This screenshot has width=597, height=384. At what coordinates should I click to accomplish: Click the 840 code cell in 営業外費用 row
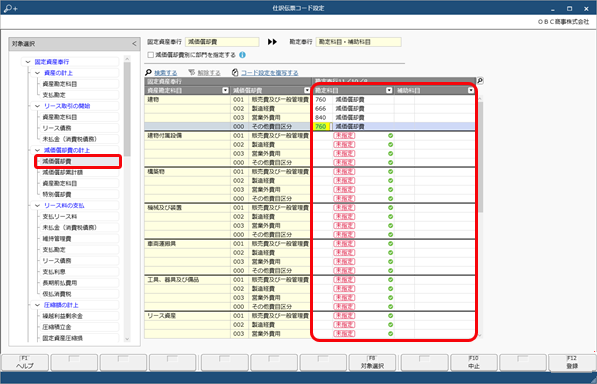pyautogui.click(x=322, y=118)
